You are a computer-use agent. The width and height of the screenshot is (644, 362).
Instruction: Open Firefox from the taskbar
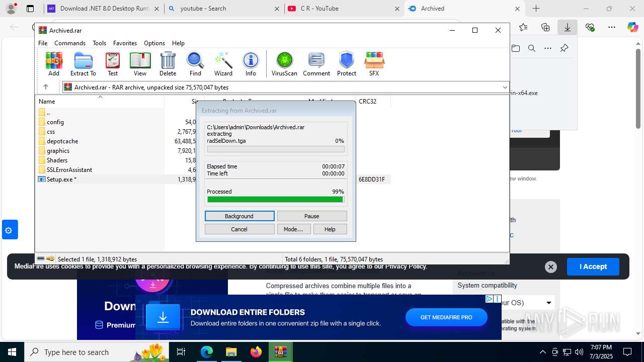256,352
